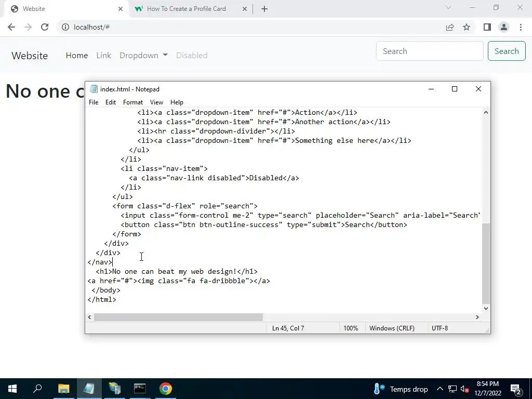Screen dimensions: 532x399
Task: Open the notification center icon
Action: (x=516, y=389)
